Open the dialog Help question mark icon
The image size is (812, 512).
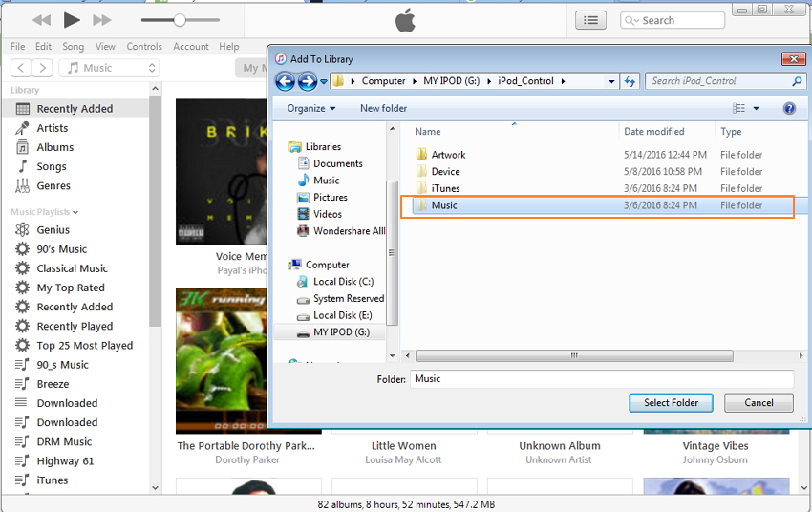click(x=789, y=109)
